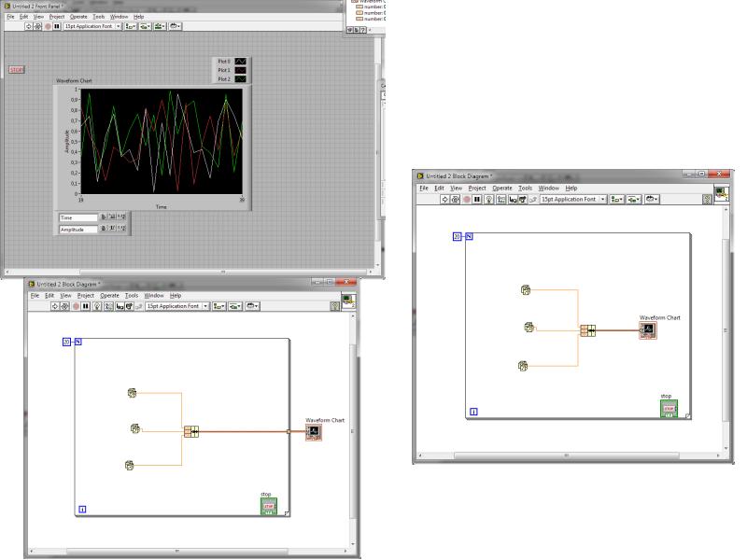
Task: Click Run arrow in Front Panel toolbar
Action: 29,27
